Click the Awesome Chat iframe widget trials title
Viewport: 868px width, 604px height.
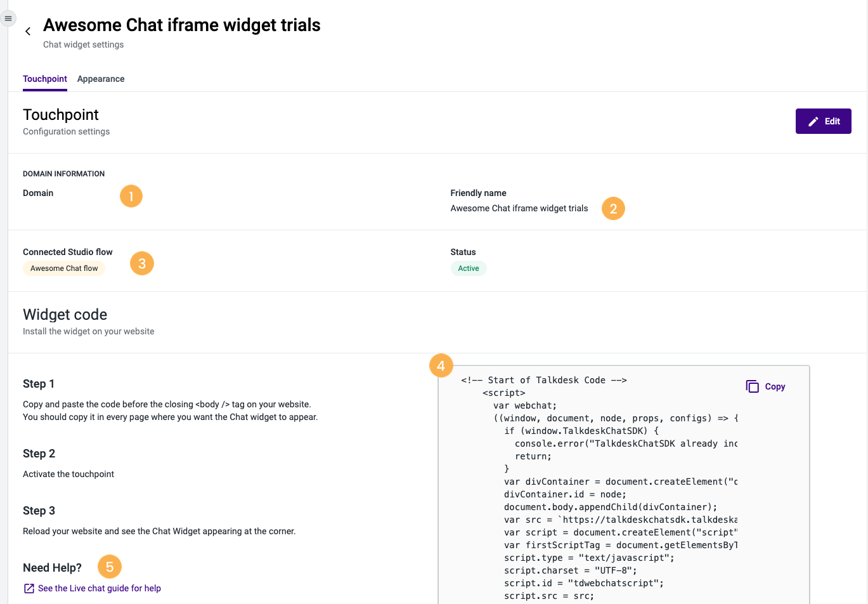tap(181, 25)
